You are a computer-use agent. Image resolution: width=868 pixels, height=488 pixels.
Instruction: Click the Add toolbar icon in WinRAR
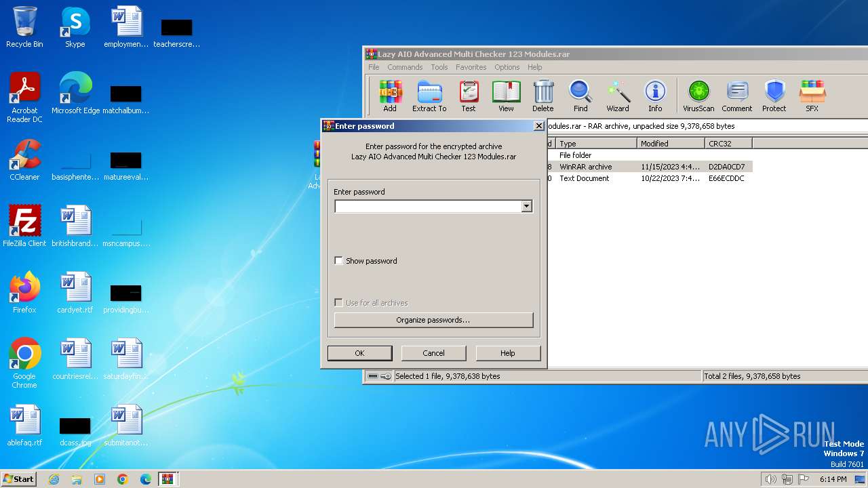click(390, 96)
